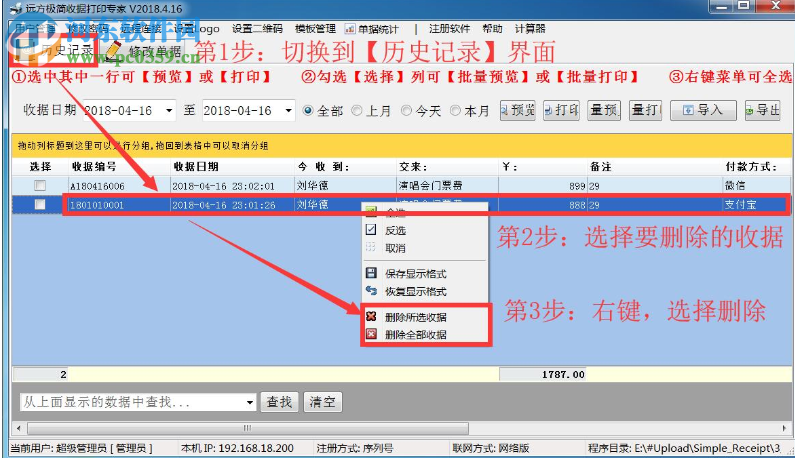Choose 全选 at top of context menu

coord(394,212)
